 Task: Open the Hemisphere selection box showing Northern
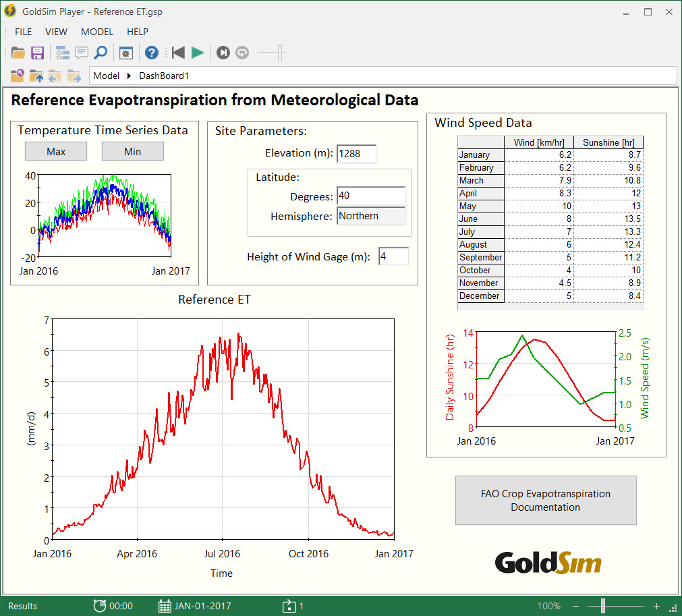pos(371,216)
